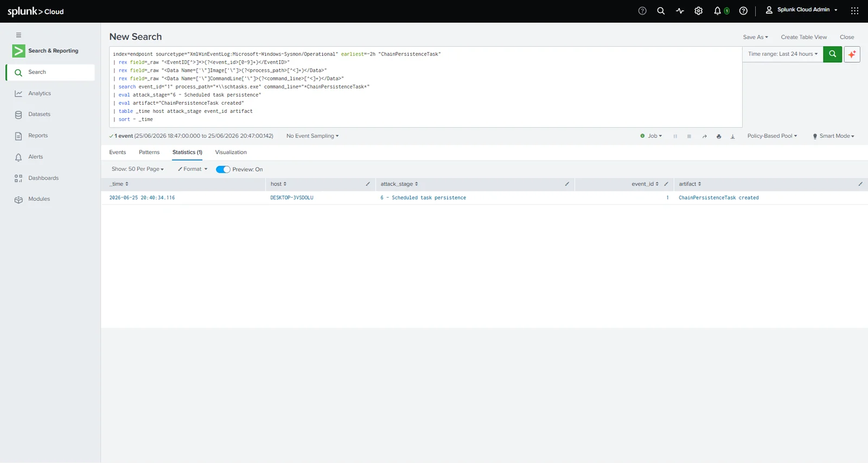Open the No Event Sampling dropdown
The width and height of the screenshot is (868, 463).
[312, 136]
